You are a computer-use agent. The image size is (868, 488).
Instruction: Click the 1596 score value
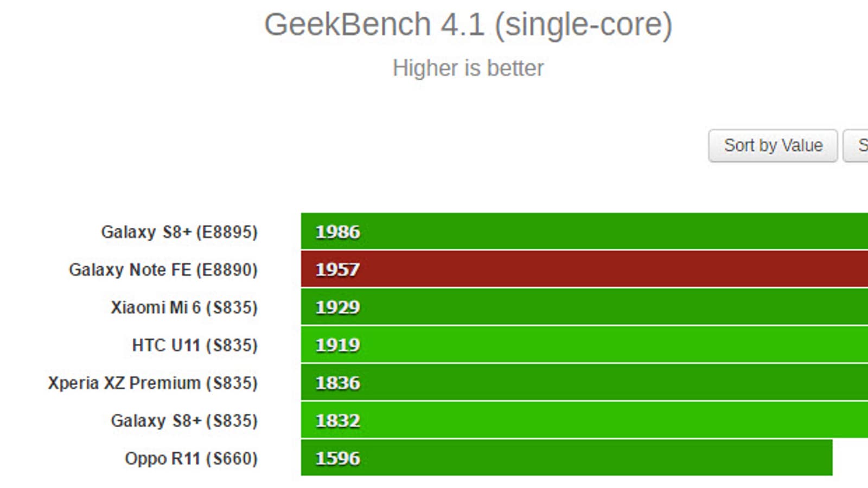(337, 459)
